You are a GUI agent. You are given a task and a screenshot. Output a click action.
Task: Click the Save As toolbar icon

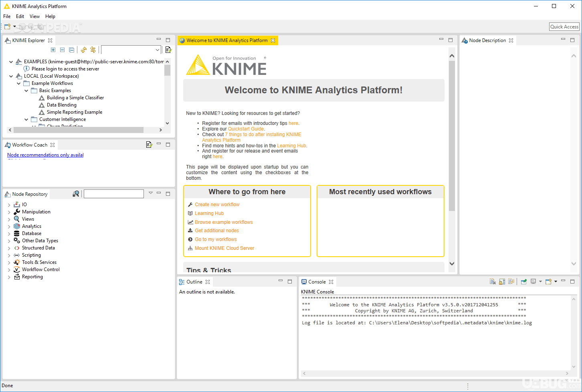31,26
